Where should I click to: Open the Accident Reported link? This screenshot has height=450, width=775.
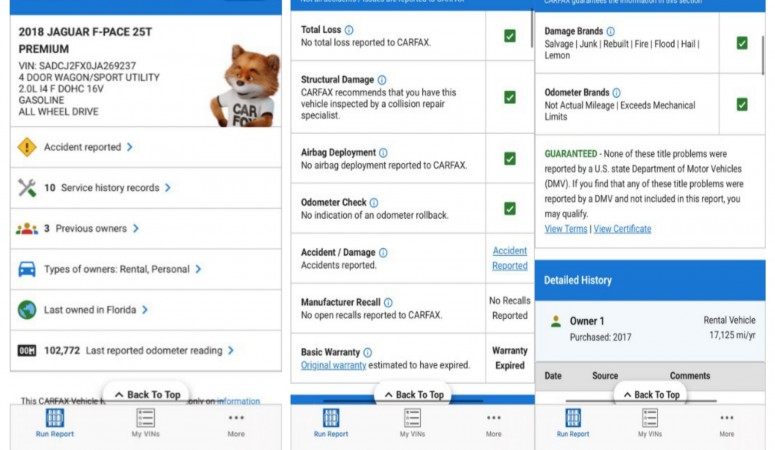tap(510, 258)
